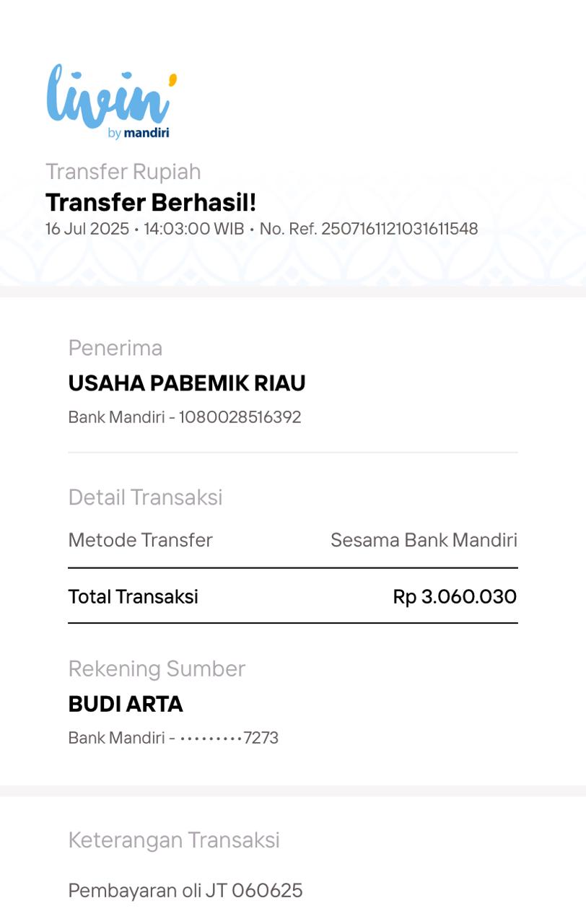Click recipient account number 1080028516392
The image size is (586, 924).
coord(240,417)
